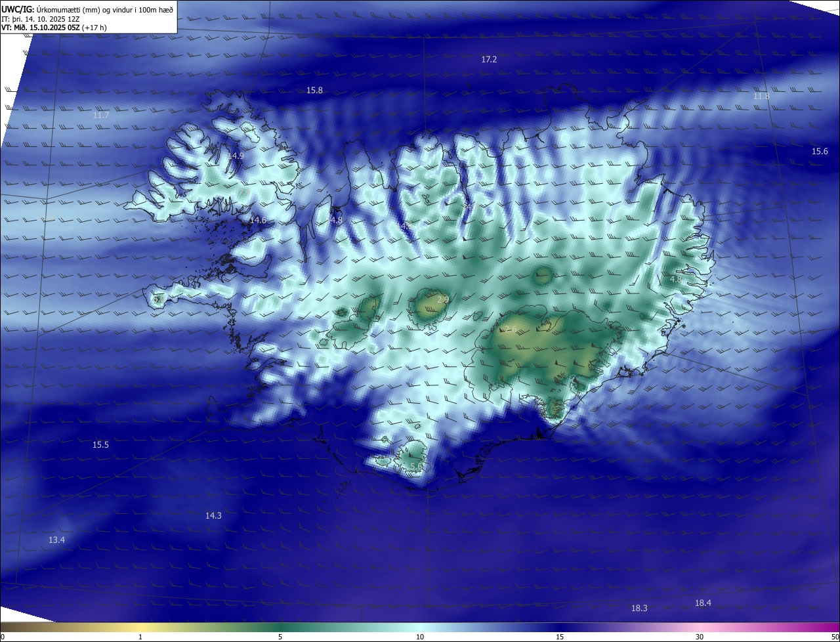Click the 14.9 value in the Westfjords

pyautogui.click(x=236, y=156)
